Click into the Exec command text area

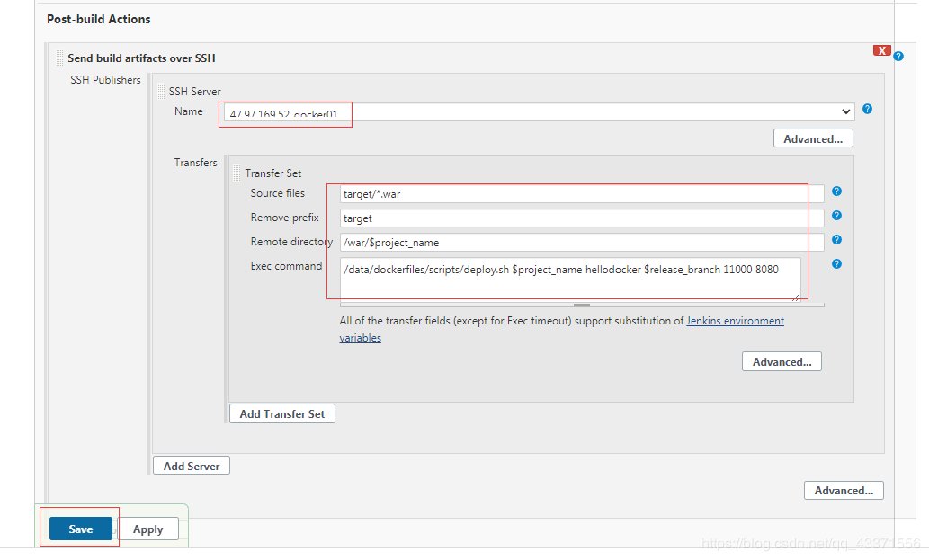click(x=571, y=279)
